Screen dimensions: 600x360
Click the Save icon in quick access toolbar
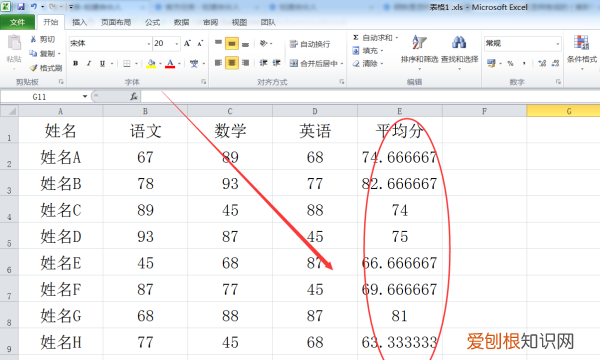pyautogui.click(x=21, y=7)
